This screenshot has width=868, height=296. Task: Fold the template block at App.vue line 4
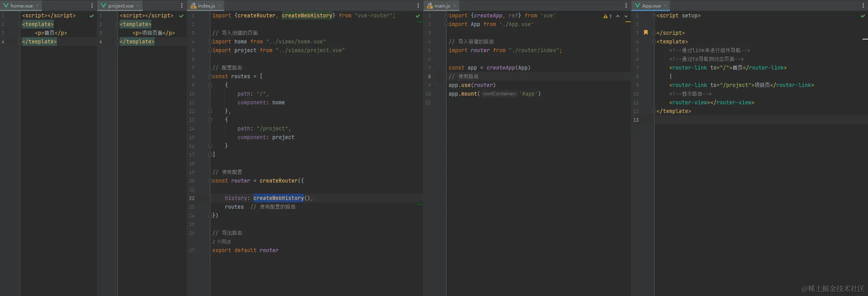tap(654, 42)
